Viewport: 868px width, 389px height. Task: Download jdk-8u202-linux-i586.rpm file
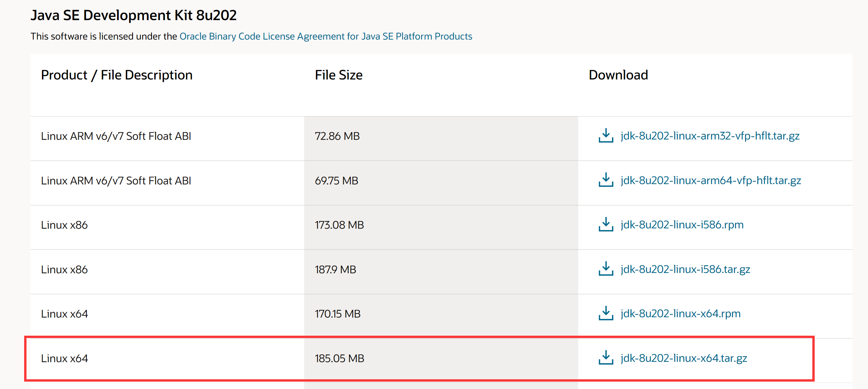[682, 225]
